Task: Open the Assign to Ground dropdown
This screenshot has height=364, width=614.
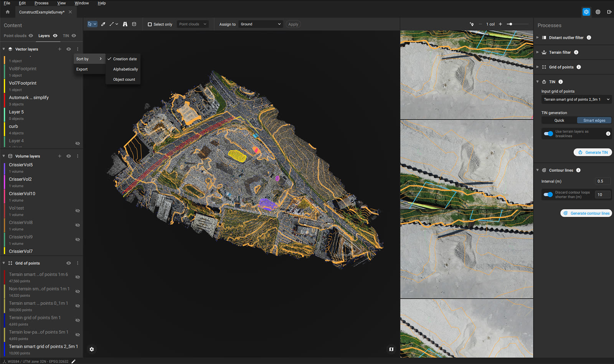Action: click(x=261, y=24)
